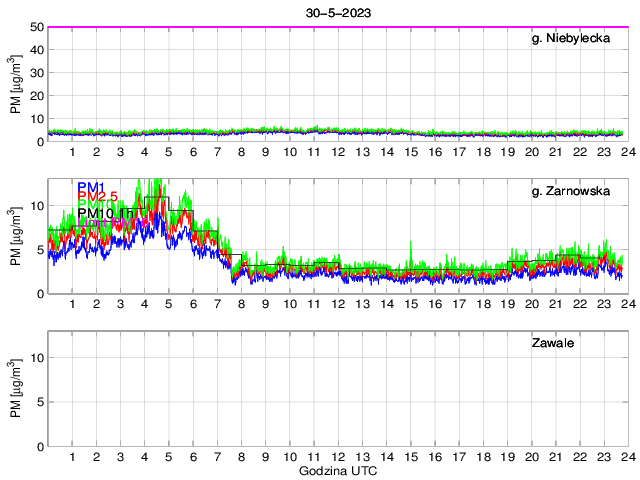Screen dimensions: 640x480
Task: Click the Zawale station label
Action: [x=558, y=343]
